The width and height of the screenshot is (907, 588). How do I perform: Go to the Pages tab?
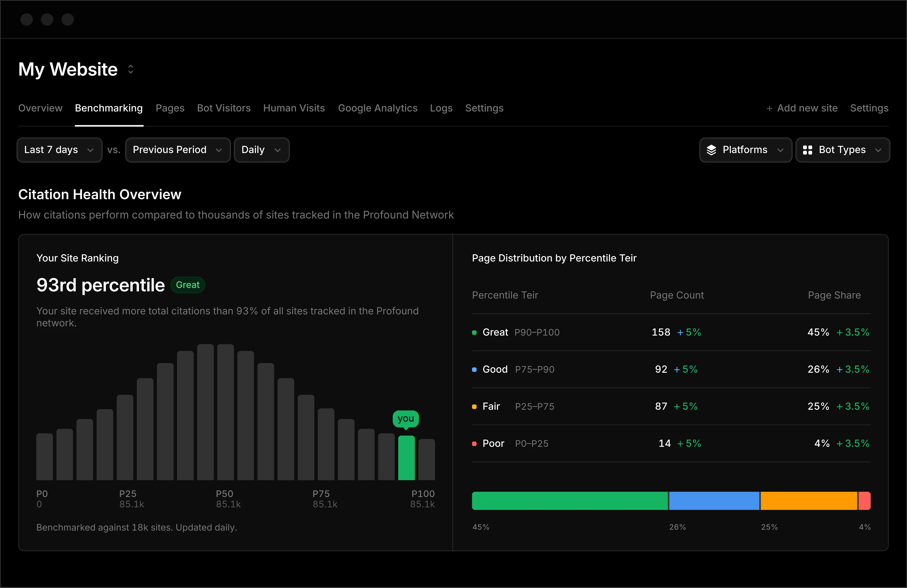coord(170,108)
